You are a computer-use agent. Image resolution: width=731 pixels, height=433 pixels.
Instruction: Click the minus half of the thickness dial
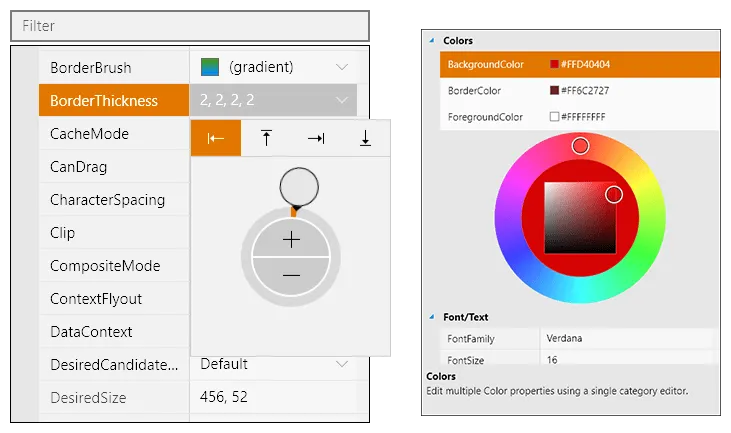[x=291, y=275]
